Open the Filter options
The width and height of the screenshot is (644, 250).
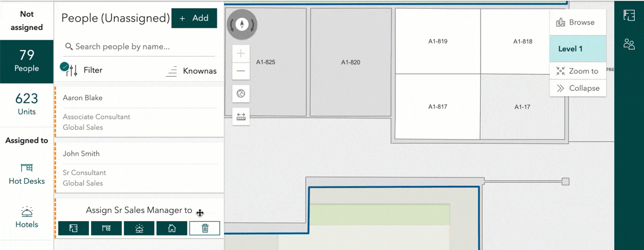coord(81,70)
